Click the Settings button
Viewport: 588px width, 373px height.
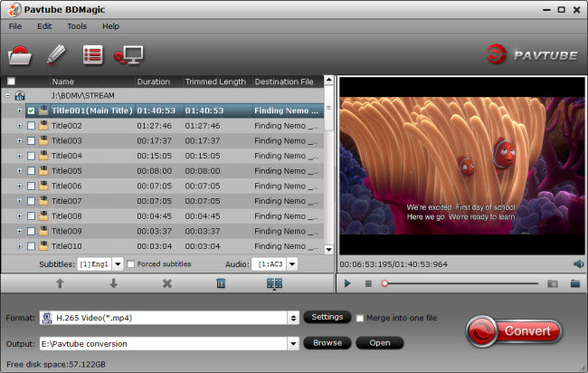point(327,317)
